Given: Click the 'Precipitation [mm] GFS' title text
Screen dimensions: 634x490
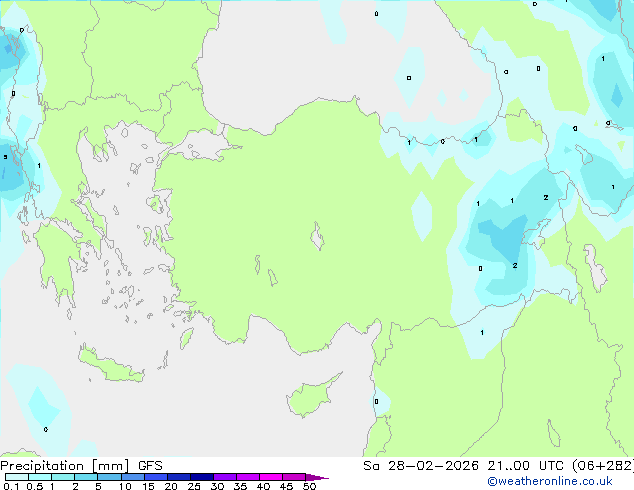Looking at the screenshot, I should pyautogui.click(x=81, y=466).
